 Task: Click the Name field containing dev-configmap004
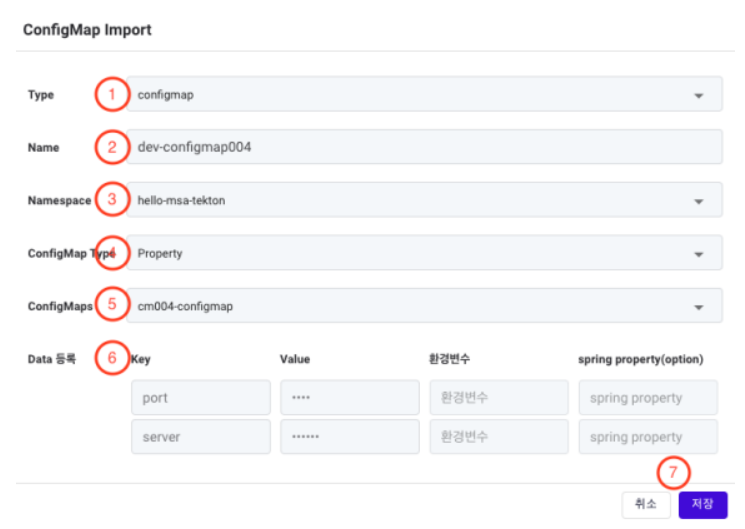coord(424,147)
